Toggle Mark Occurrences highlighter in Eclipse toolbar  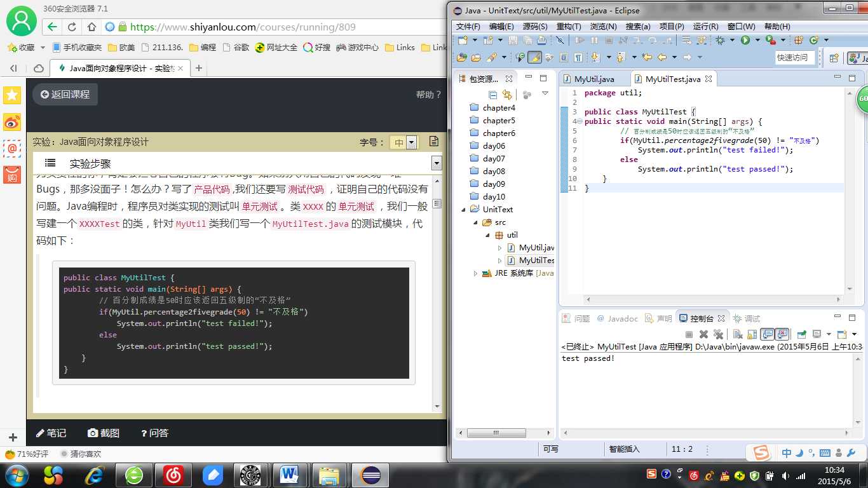(534, 57)
